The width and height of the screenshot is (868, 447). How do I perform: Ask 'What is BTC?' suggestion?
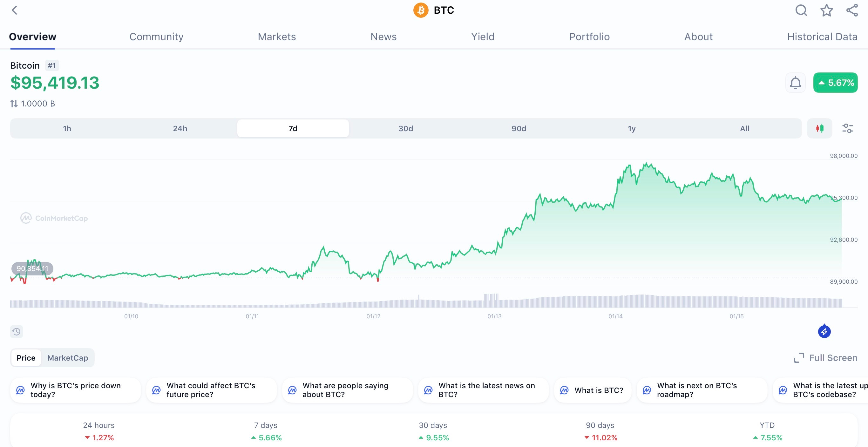point(592,390)
